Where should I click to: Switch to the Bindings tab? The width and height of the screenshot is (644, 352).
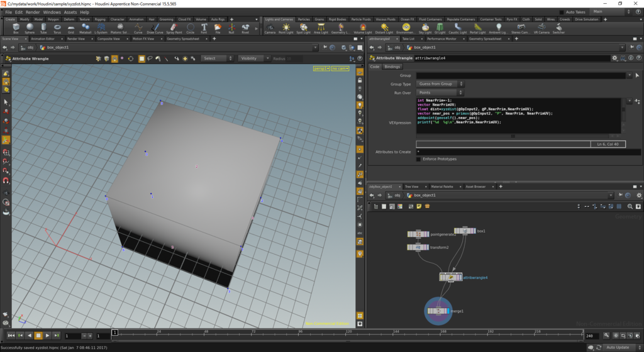392,66
